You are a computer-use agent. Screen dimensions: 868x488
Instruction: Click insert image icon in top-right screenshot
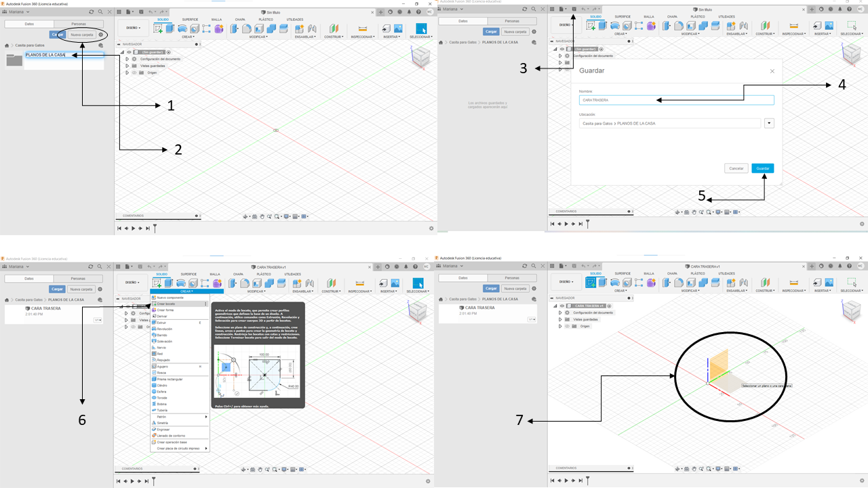tap(829, 26)
